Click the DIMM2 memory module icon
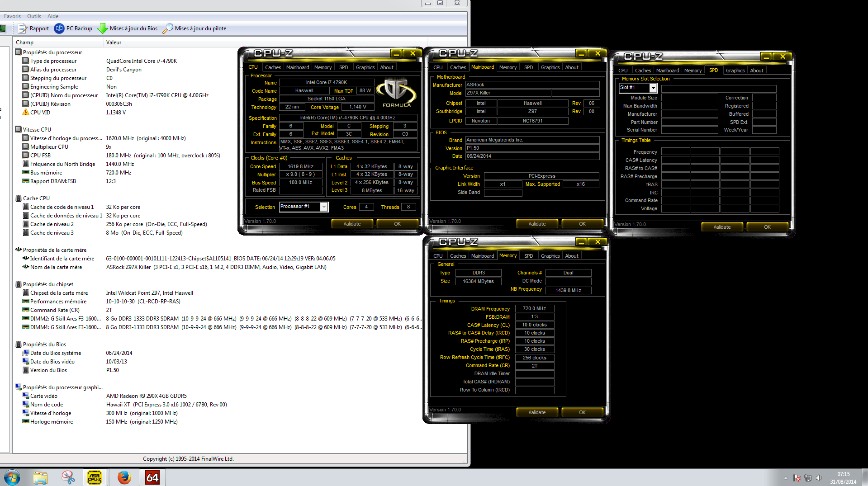The height and width of the screenshot is (486, 868). [x=26, y=318]
